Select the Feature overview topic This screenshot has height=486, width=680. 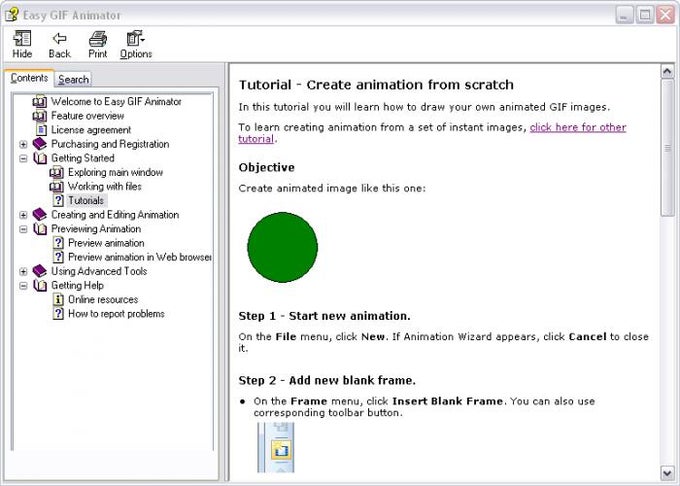[x=87, y=116]
